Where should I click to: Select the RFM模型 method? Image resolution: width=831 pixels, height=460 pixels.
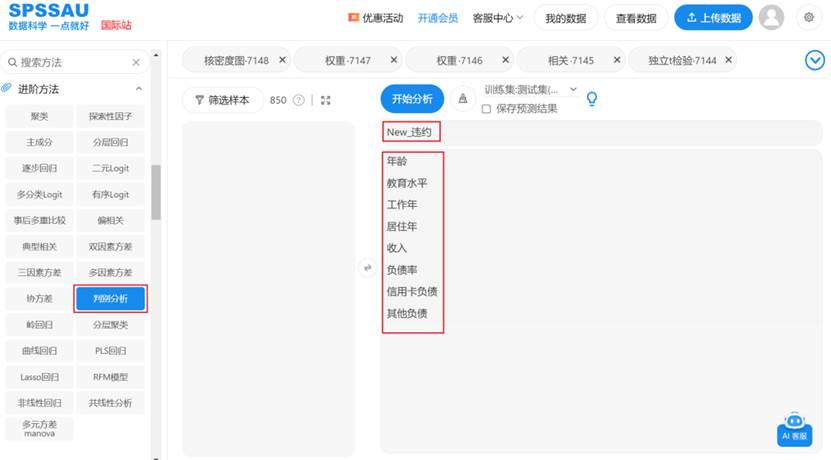pos(110,377)
